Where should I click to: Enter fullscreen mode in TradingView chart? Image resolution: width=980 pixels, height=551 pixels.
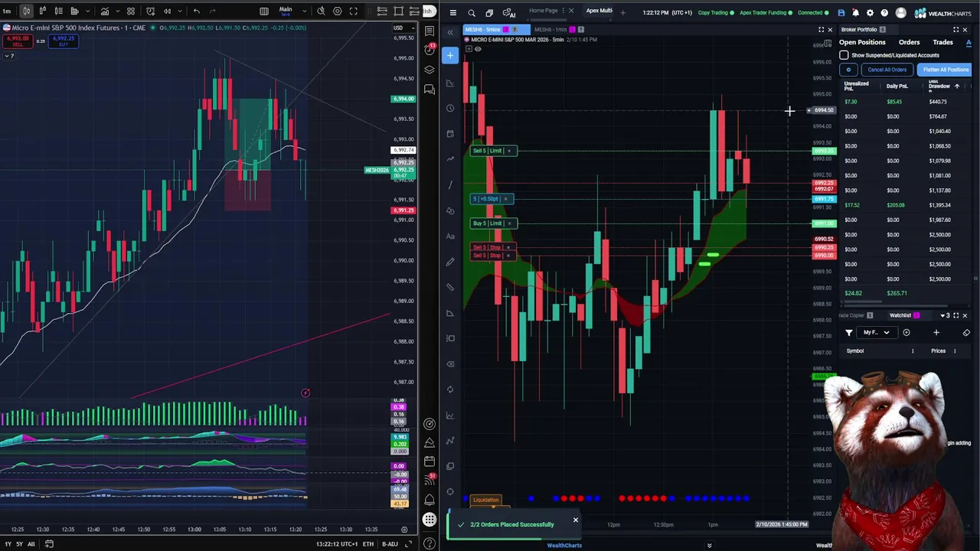pos(353,11)
